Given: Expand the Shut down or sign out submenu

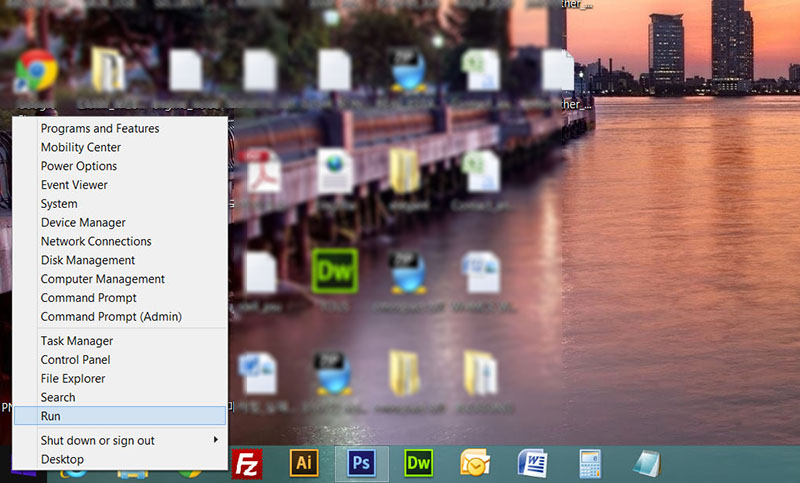Looking at the screenshot, I should [x=120, y=440].
